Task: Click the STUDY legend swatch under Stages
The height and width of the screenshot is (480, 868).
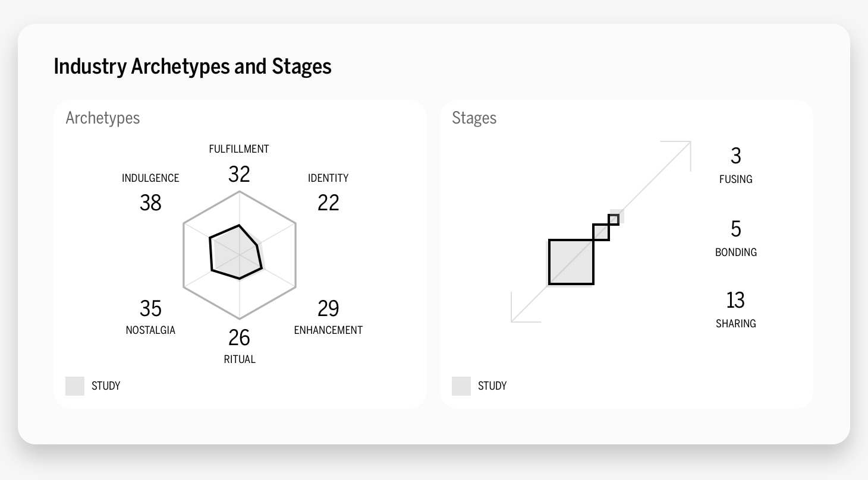Action: pos(461,386)
